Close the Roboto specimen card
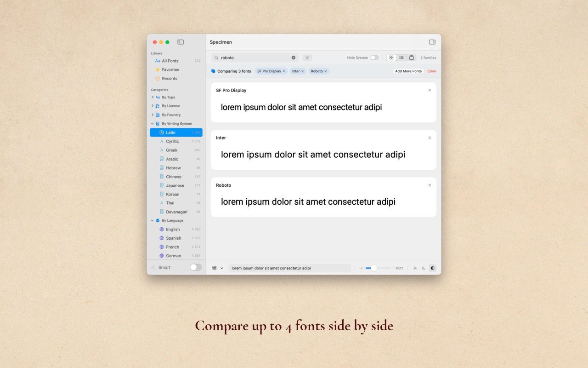The height and width of the screenshot is (368, 588). pyautogui.click(x=430, y=185)
